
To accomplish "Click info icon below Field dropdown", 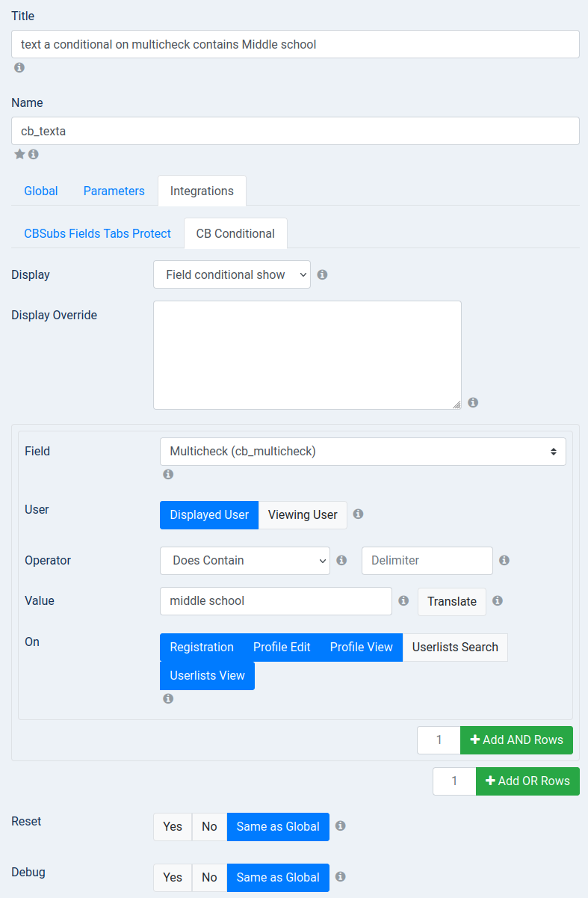I will click(x=168, y=474).
